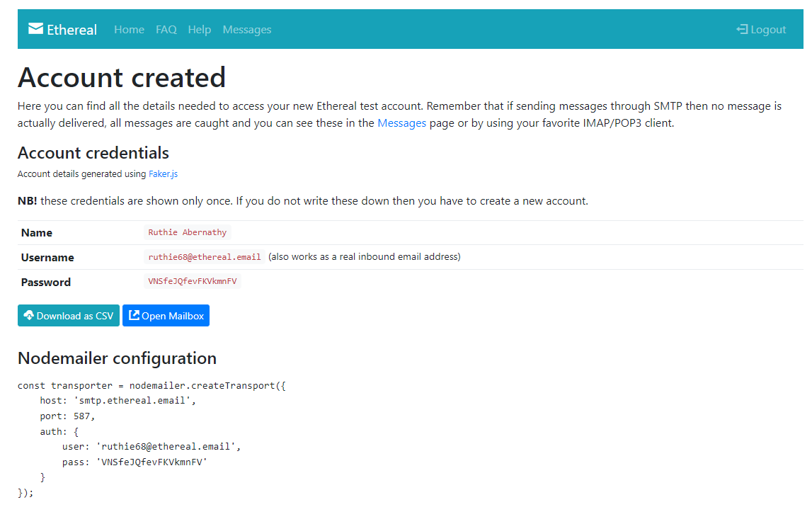812x507 pixels.
Task: Click the host 'smtp.ethereal.email' code line
Action: click(118, 400)
